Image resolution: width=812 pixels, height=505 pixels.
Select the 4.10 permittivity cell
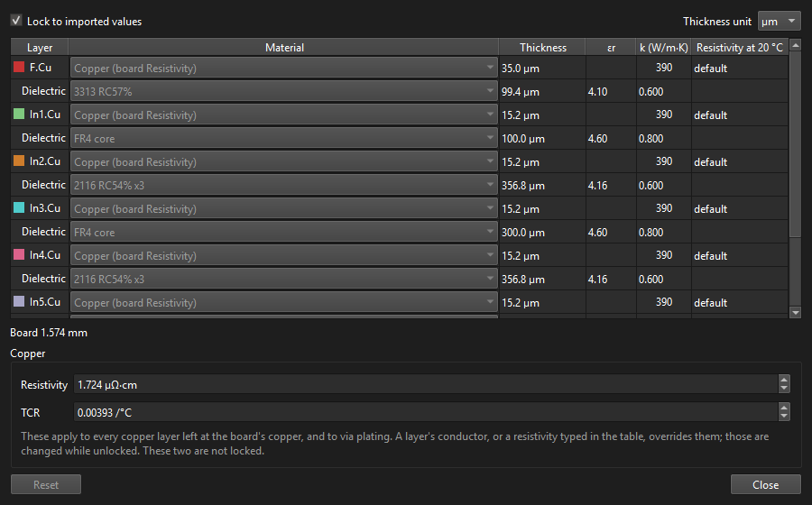point(611,91)
